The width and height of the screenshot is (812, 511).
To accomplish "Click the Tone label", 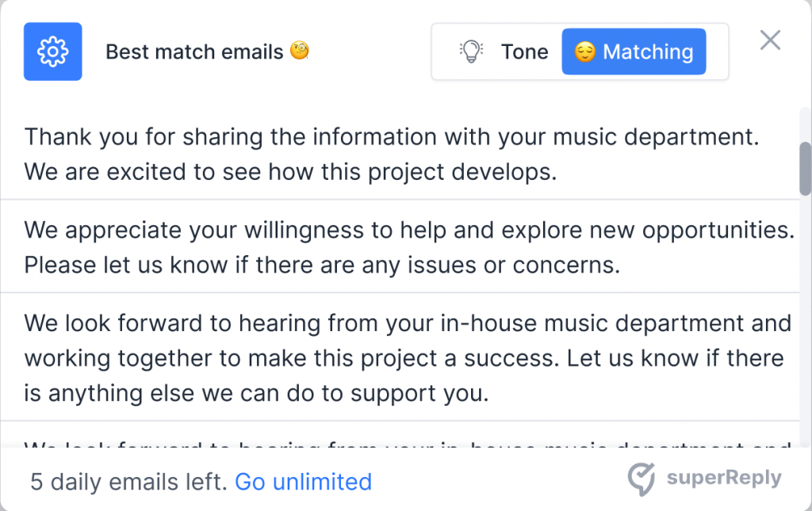I will [524, 52].
